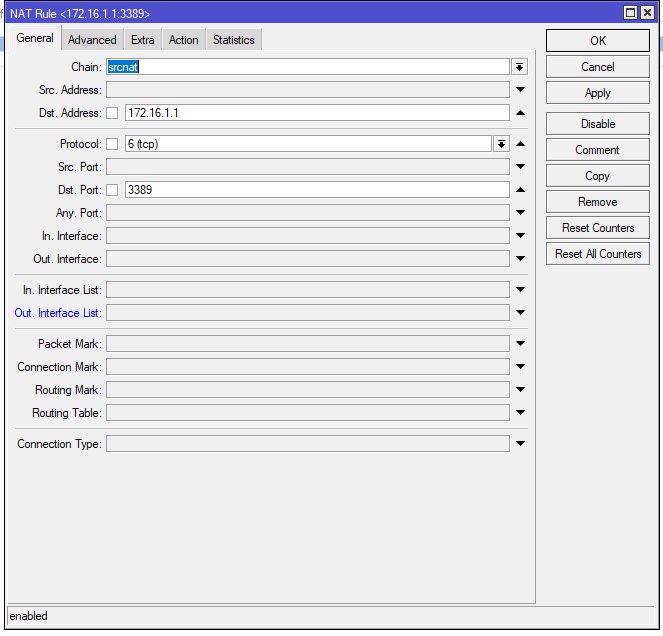This screenshot has width=663, height=636.
Task: Open the Advanced tab
Action: (x=92, y=40)
